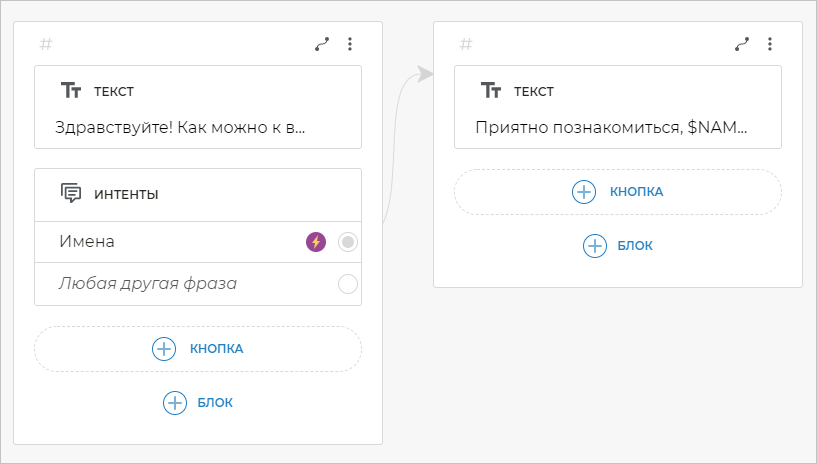Click the purple lightning badge on Имена
817x464 pixels.
[x=316, y=241]
